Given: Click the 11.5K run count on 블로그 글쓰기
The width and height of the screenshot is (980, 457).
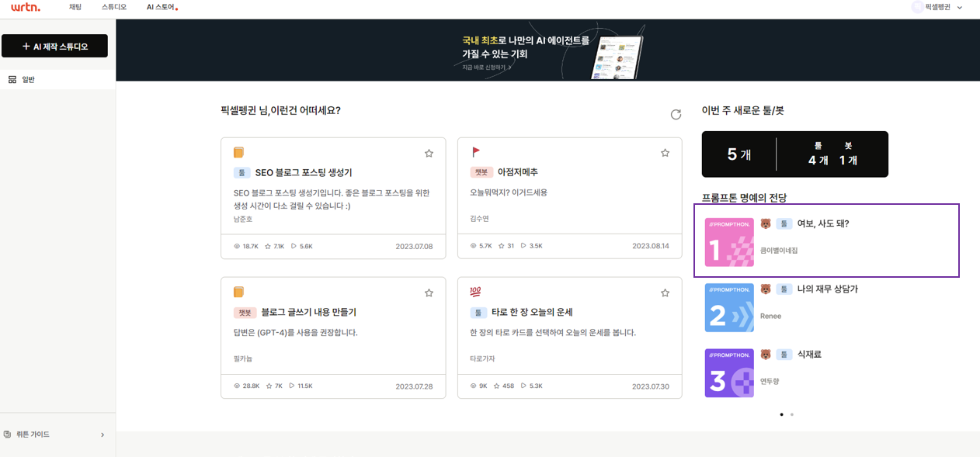Looking at the screenshot, I should pyautogui.click(x=301, y=386).
